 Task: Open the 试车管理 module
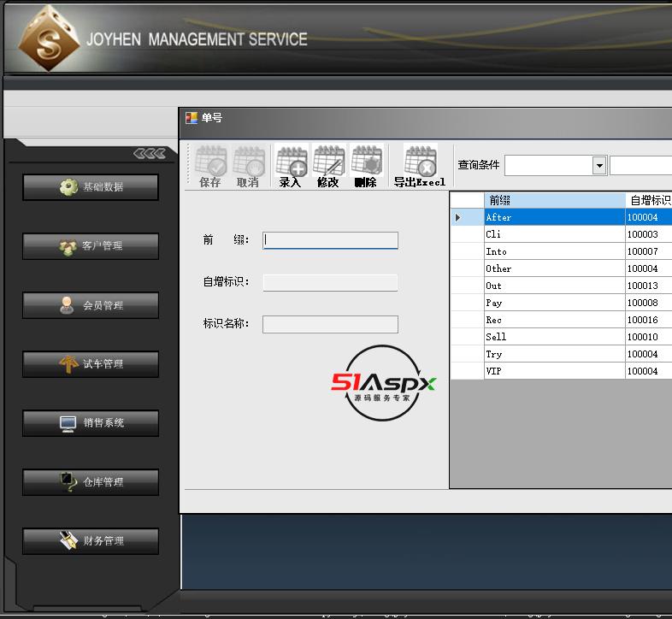tap(91, 364)
